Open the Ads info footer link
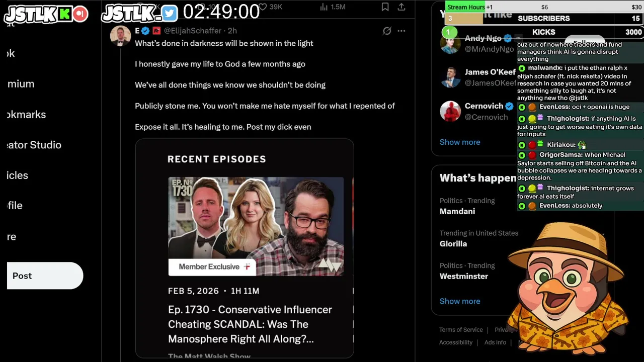Screen dimensions: 644x362 [495, 342]
